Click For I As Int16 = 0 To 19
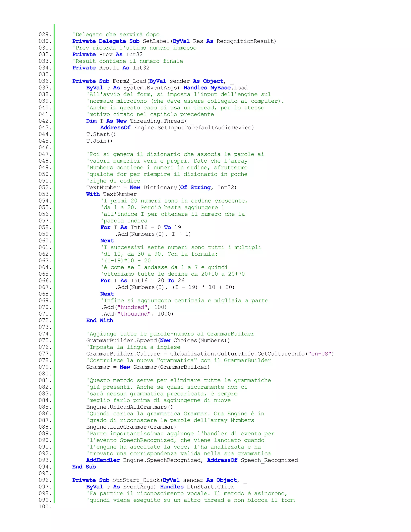The image size is (411, 532). coord(141,227)
